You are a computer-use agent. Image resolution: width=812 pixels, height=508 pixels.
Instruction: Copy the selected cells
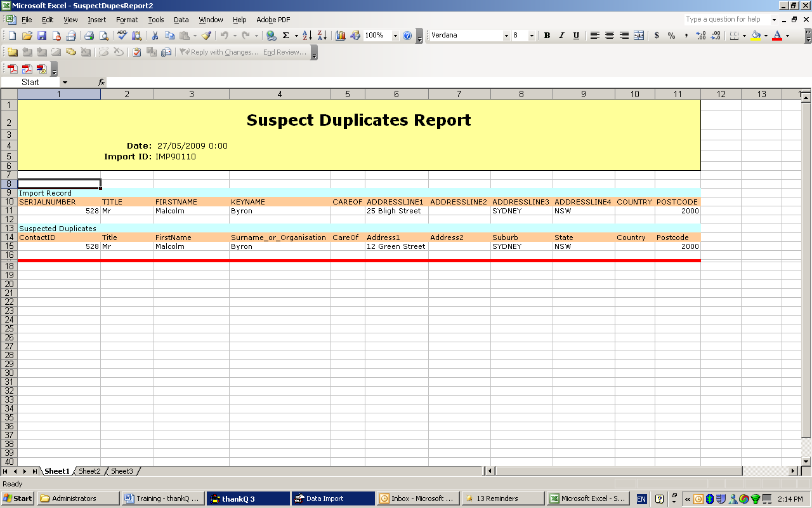click(x=170, y=36)
